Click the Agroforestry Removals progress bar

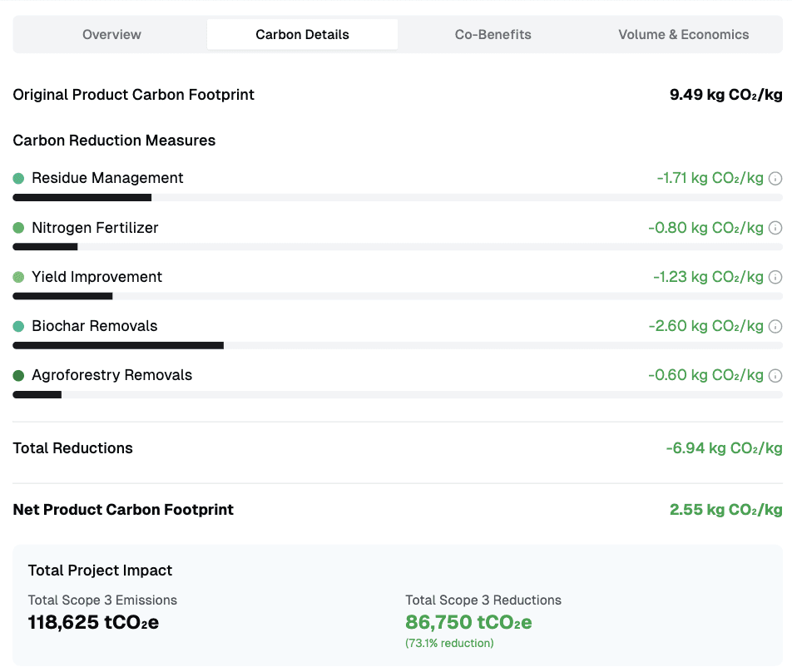(x=398, y=395)
